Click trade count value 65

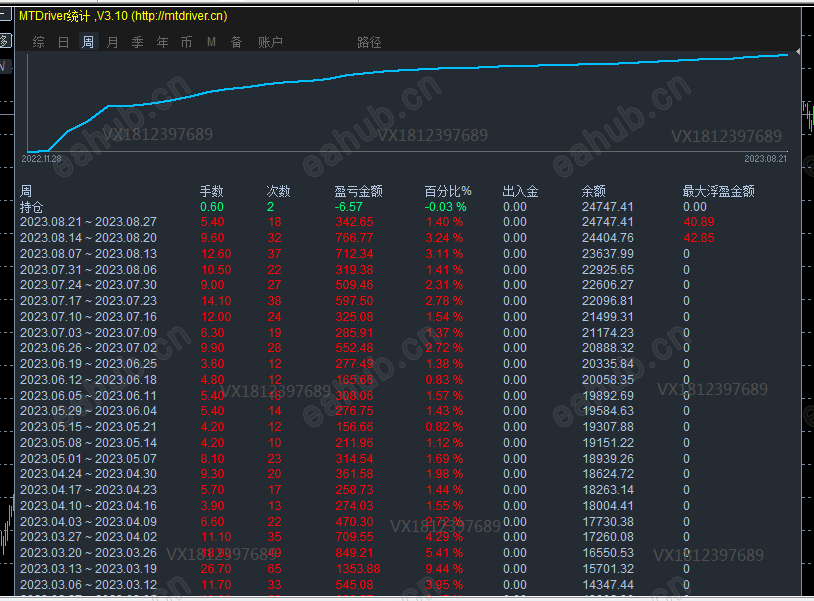pos(274,569)
